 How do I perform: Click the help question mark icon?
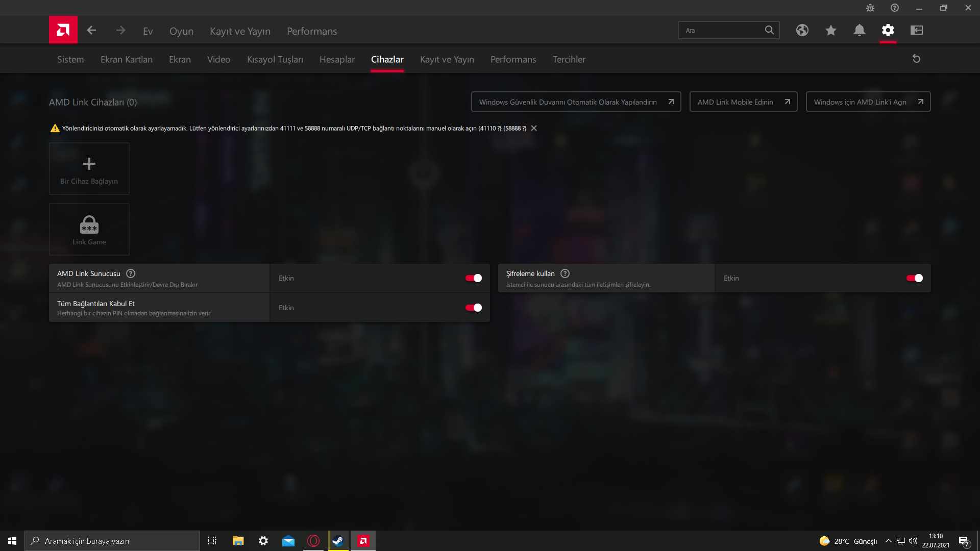(x=895, y=8)
